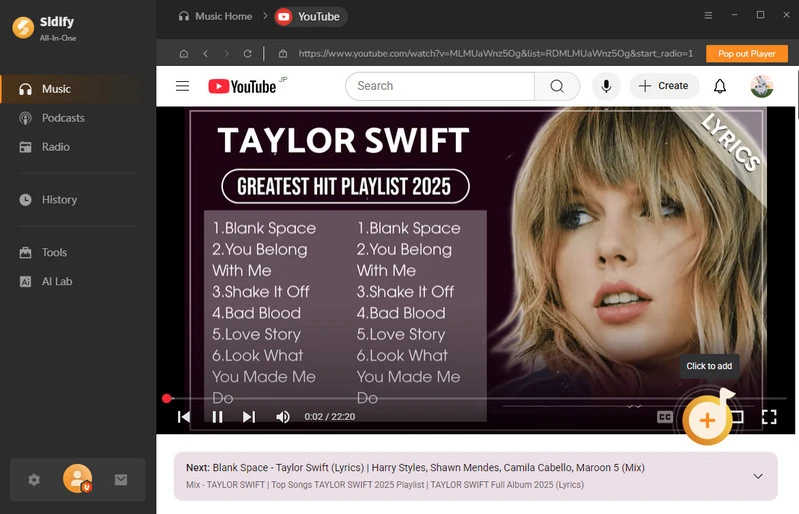Image resolution: width=799 pixels, height=514 pixels.
Task: Click the Next Blank Space title
Action: point(415,468)
